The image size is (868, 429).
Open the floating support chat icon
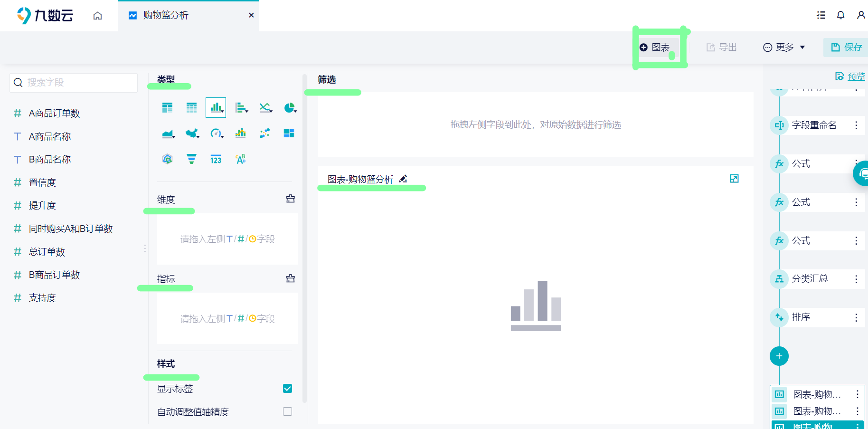861,173
